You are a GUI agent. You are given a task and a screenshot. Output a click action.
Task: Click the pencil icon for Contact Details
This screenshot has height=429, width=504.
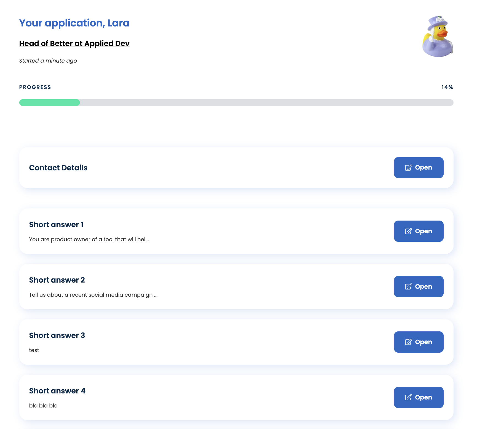pos(408,168)
